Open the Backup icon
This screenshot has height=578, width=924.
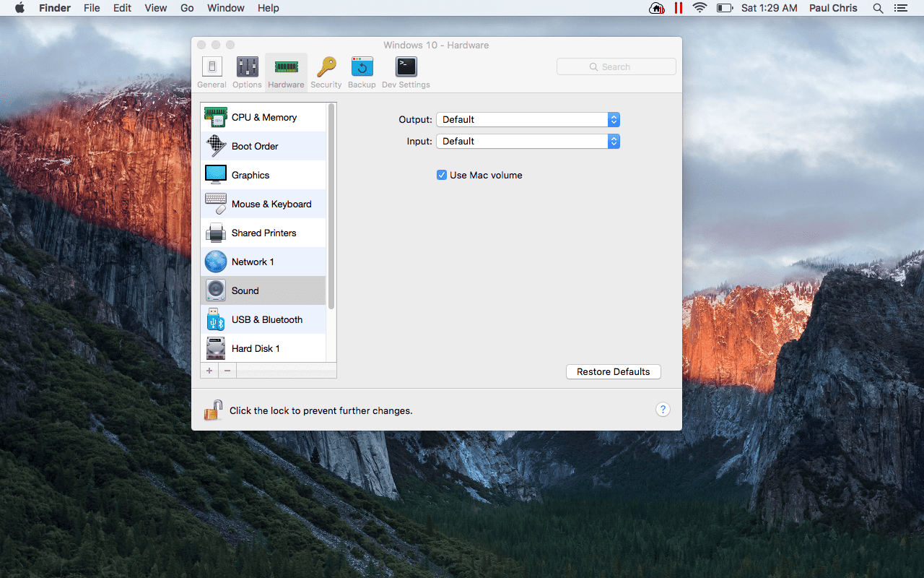point(362,66)
